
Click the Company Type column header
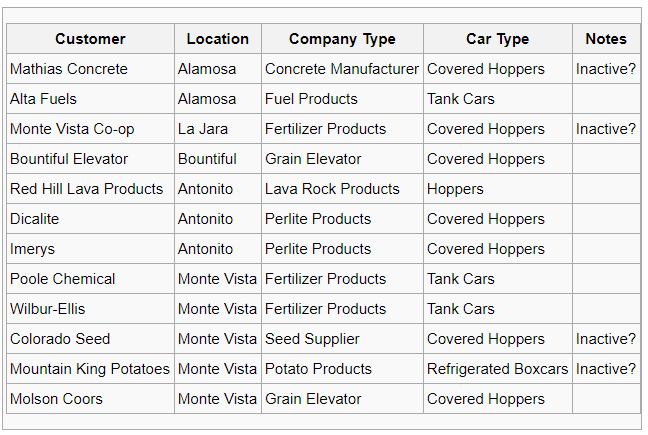342,39
